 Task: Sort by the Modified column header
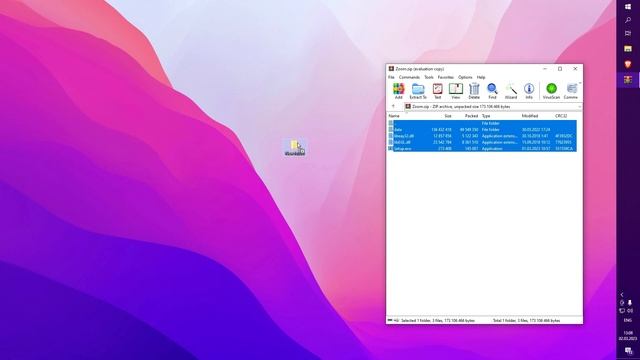click(x=529, y=116)
